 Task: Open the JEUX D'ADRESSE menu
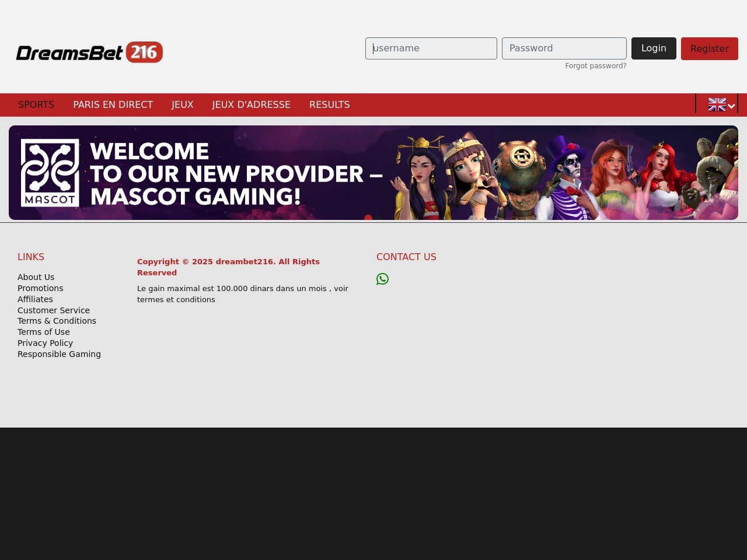252,104
